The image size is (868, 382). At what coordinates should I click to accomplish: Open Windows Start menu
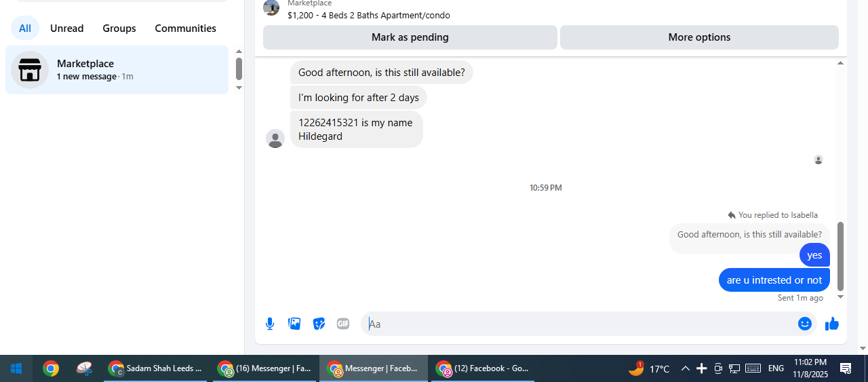(x=16, y=368)
